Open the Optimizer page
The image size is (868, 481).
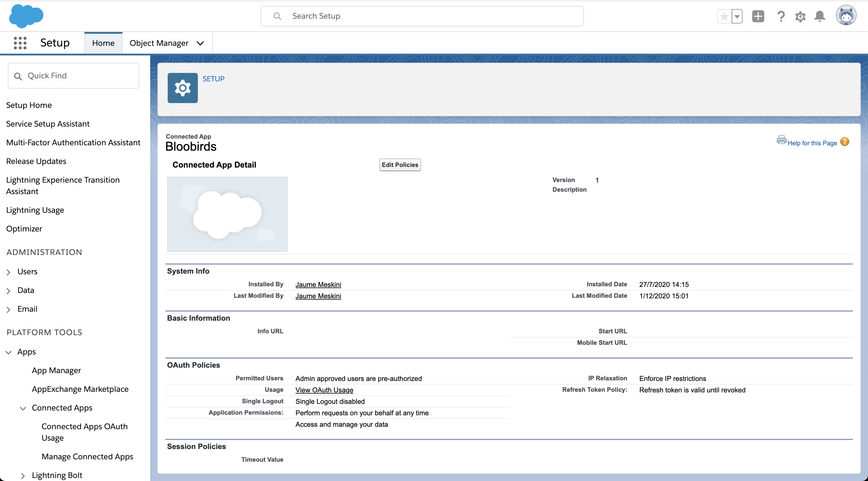[x=24, y=228]
